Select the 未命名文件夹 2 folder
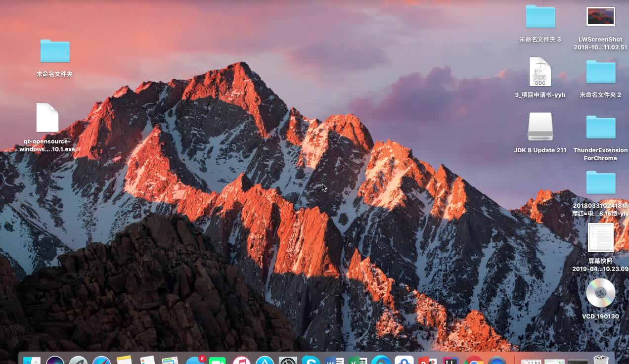 point(600,72)
